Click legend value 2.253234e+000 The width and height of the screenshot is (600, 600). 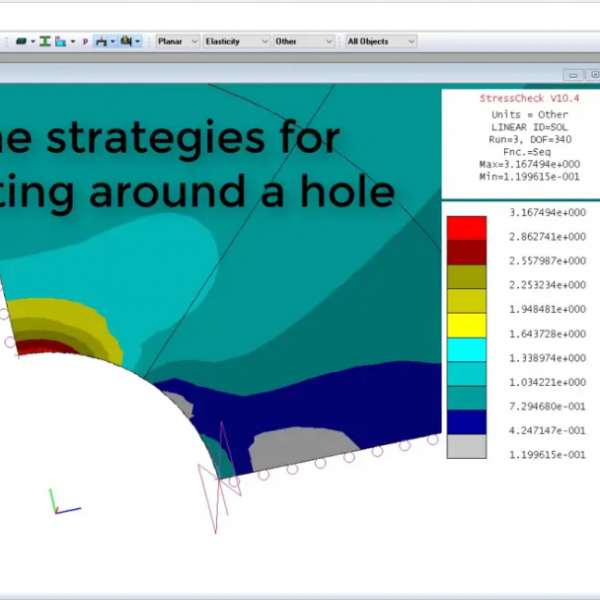tap(548, 285)
